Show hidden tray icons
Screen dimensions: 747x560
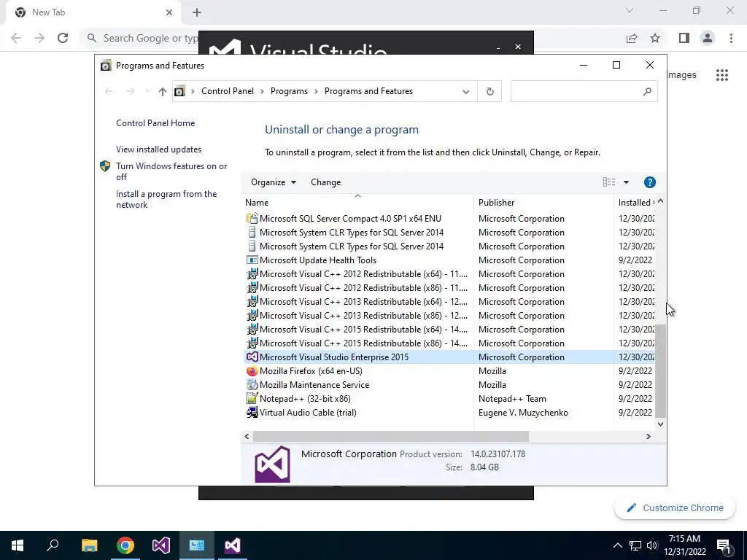[617, 545]
